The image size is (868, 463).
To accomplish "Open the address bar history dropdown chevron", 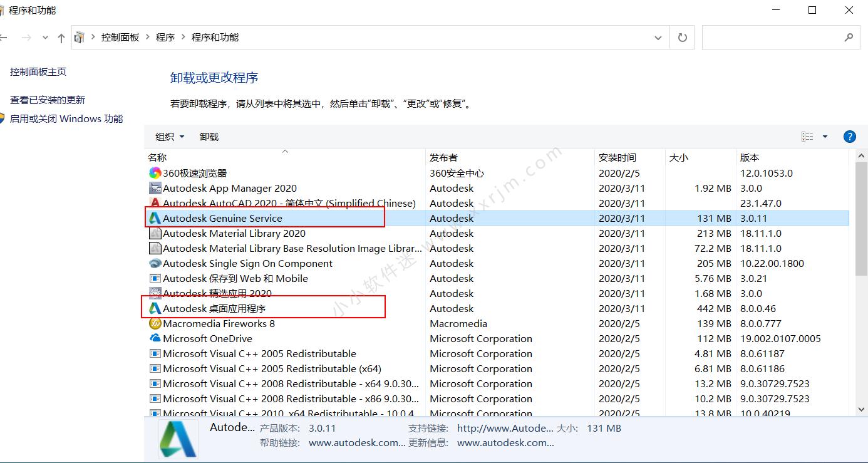I will (658, 37).
